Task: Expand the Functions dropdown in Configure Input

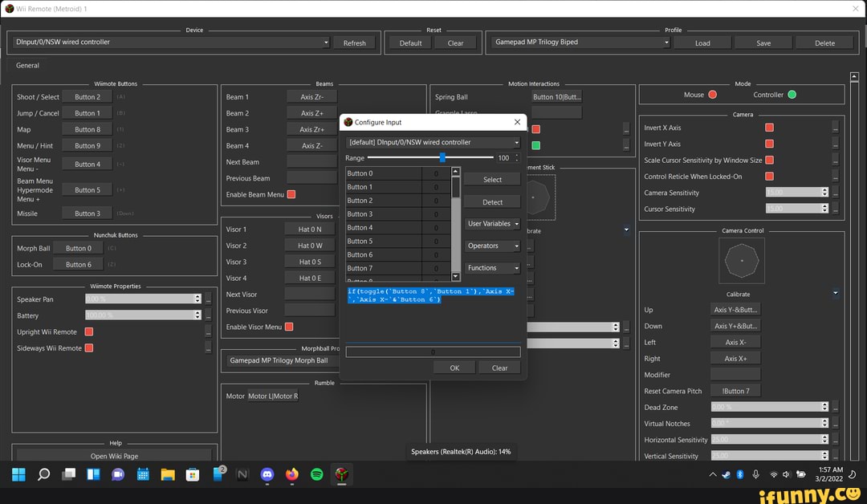Action: pyautogui.click(x=492, y=268)
